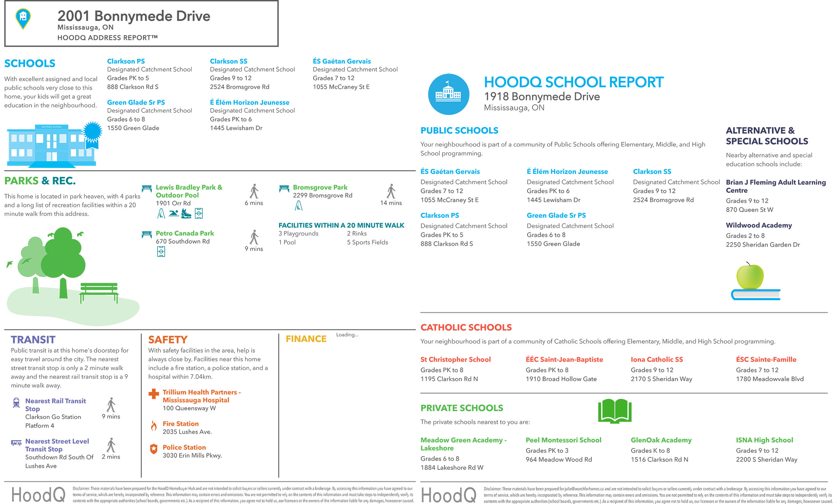Click the blue school building illustration
835x504 pixels.
pos(54,145)
